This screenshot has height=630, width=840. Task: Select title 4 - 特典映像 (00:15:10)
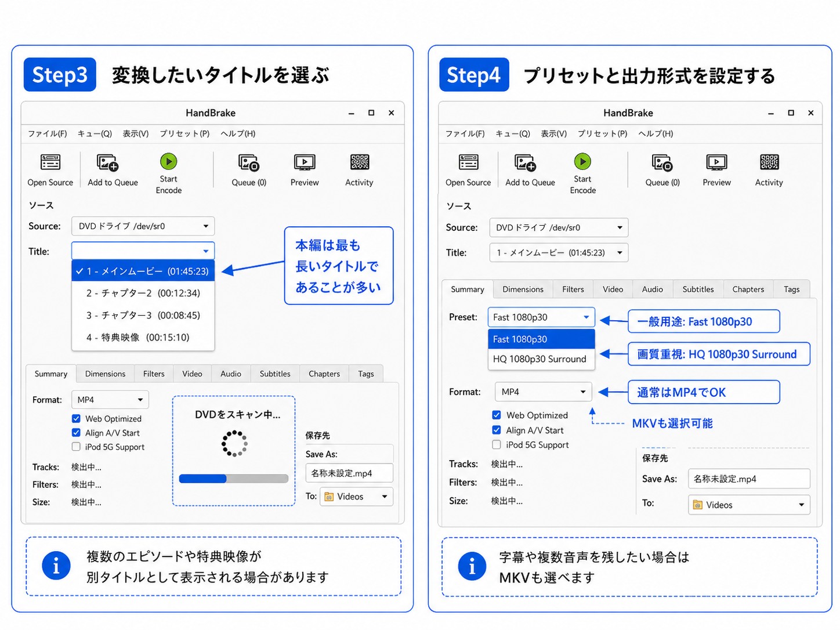point(143,337)
